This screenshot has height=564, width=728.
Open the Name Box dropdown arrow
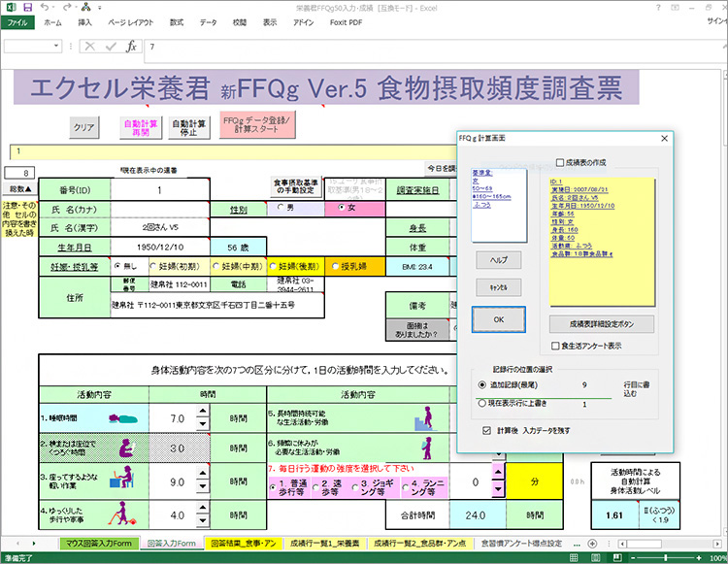tap(56, 46)
